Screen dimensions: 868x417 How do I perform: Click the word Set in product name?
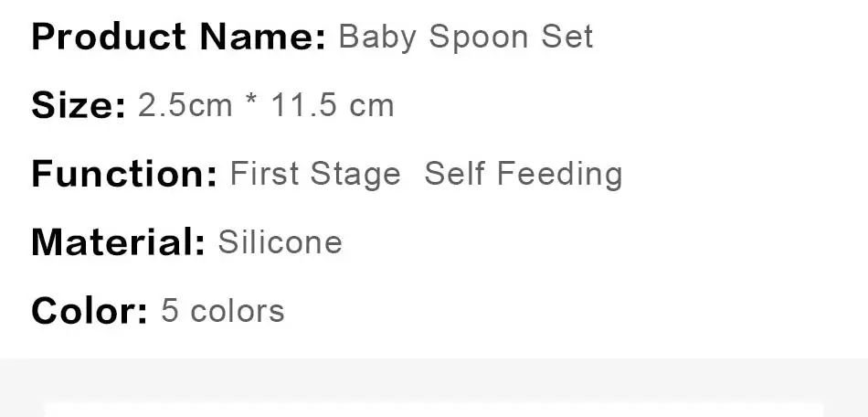[566, 37]
